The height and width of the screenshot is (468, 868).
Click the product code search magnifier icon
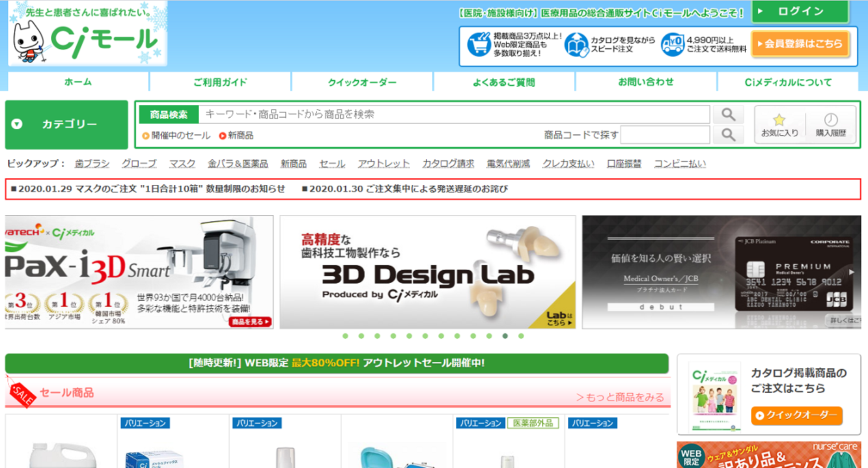pyautogui.click(x=728, y=135)
